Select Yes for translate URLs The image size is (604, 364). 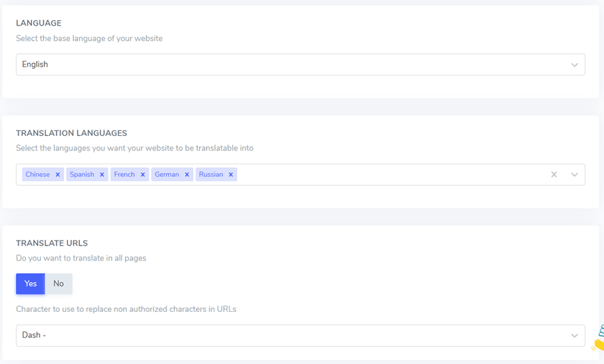tap(31, 284)
